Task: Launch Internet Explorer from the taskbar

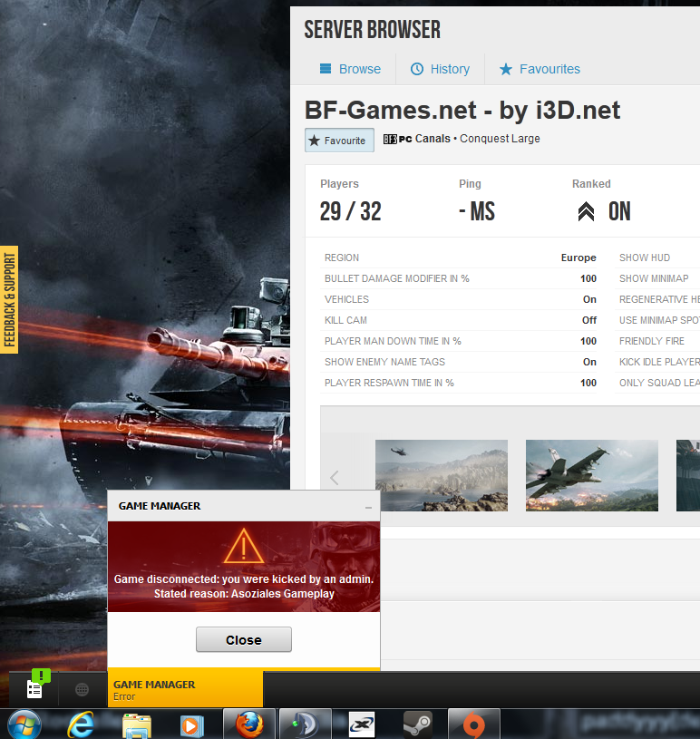Action: click(81, 724)
